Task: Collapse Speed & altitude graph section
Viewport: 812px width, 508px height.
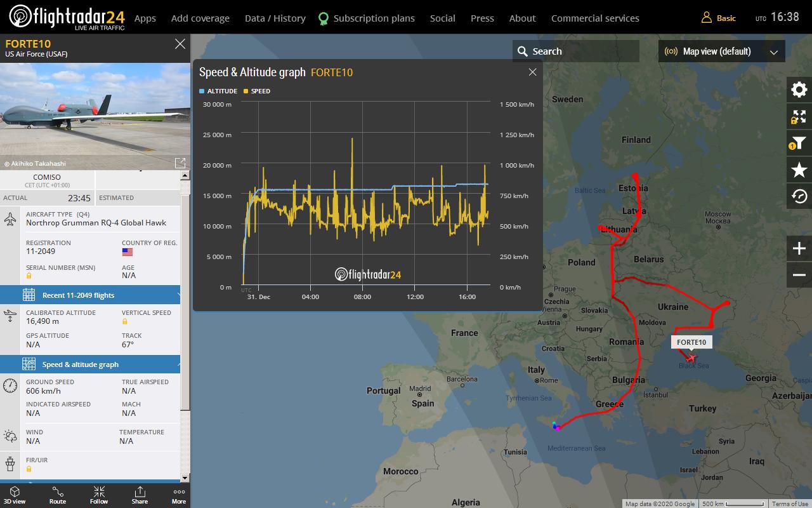Action: coord(90,364)
